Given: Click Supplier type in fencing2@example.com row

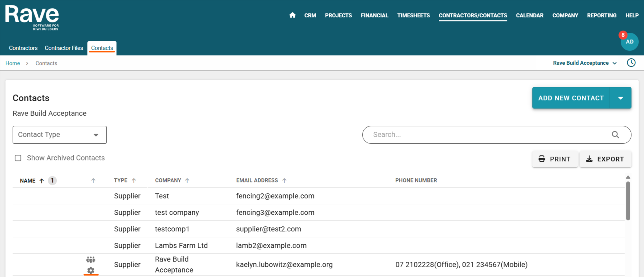Looking at the screenshot, I should (127, 196).
